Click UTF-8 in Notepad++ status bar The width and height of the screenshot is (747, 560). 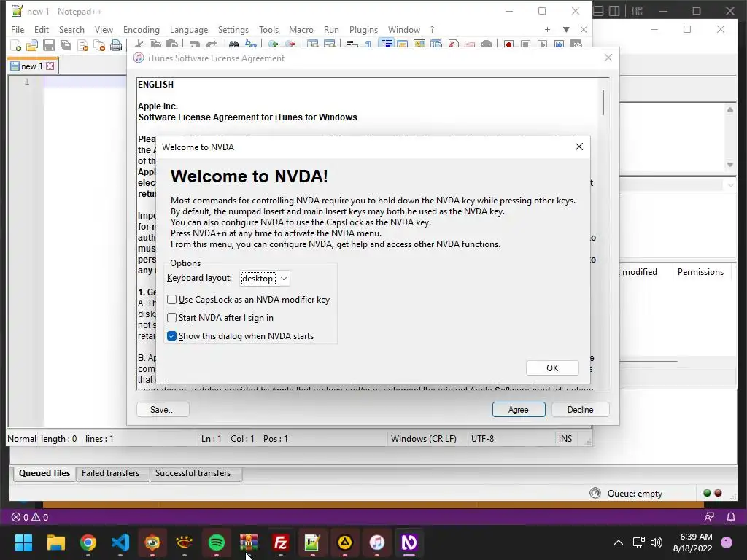tap(483, 438)
